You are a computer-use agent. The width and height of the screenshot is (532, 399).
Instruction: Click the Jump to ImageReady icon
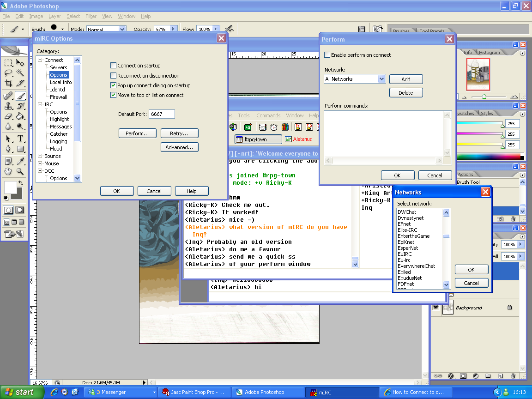(14, 234)
